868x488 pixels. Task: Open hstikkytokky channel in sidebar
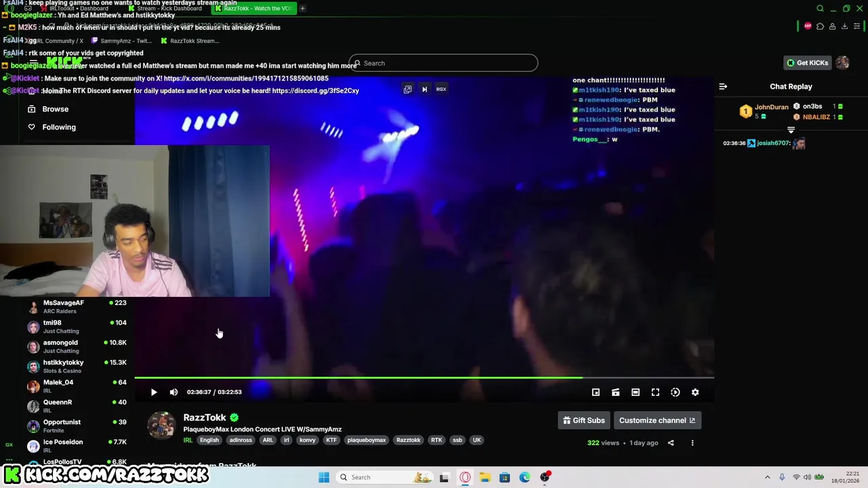[77, 366]
